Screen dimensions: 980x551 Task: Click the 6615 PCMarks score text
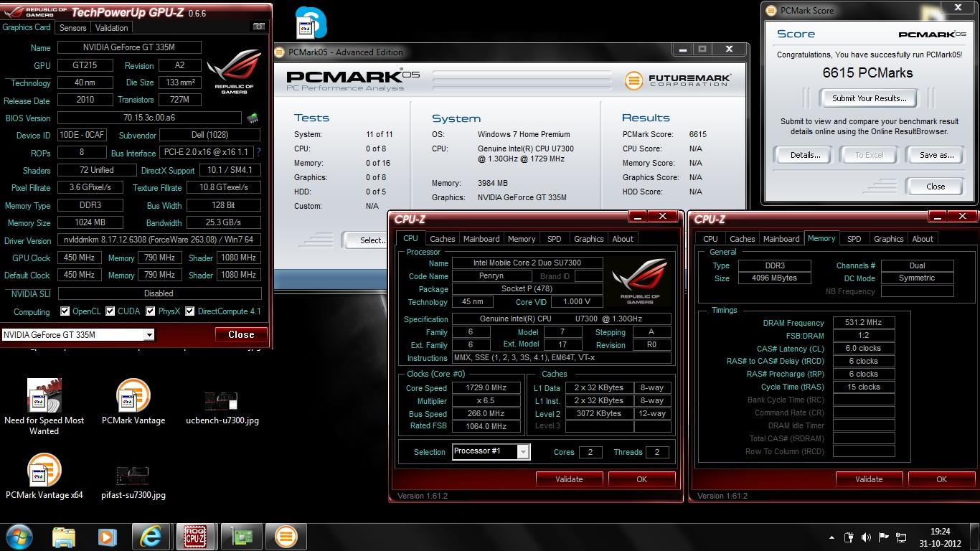pyautogui.click(x=867, y=72)
